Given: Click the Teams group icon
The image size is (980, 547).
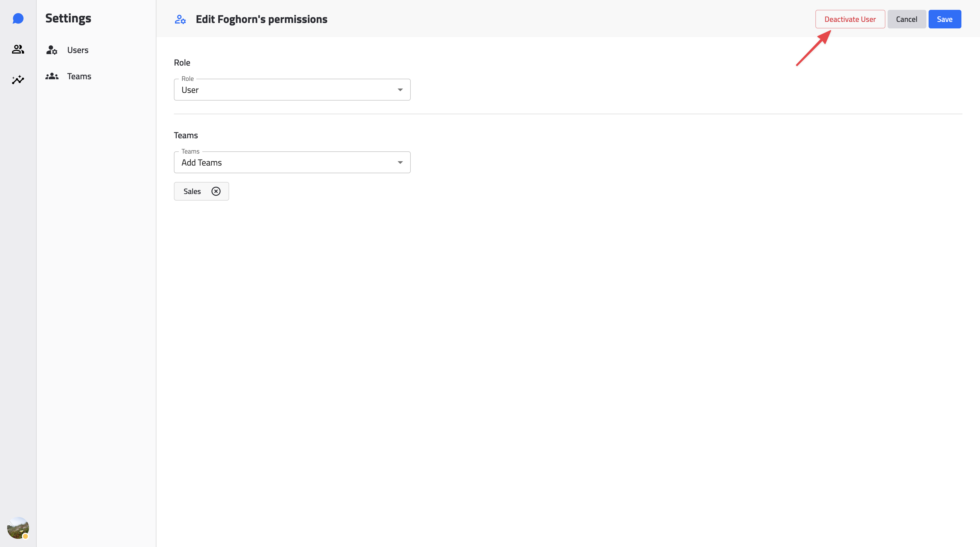Looking at the screenshot, I should tap(52, 76).
